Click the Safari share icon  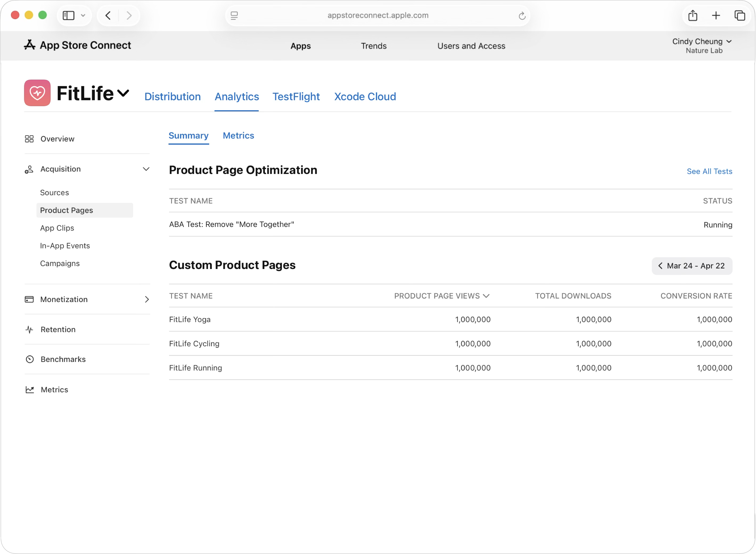(x=692, y=15)
